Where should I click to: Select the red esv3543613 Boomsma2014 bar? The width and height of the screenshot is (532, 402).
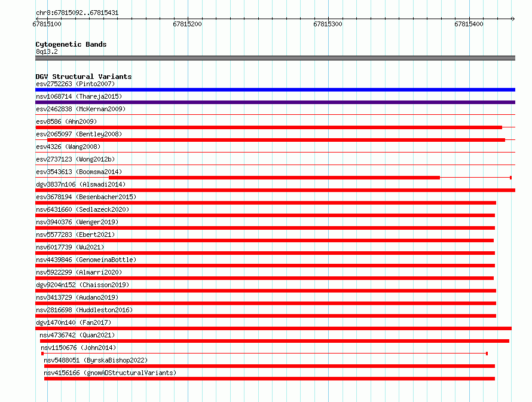(274, 178)
